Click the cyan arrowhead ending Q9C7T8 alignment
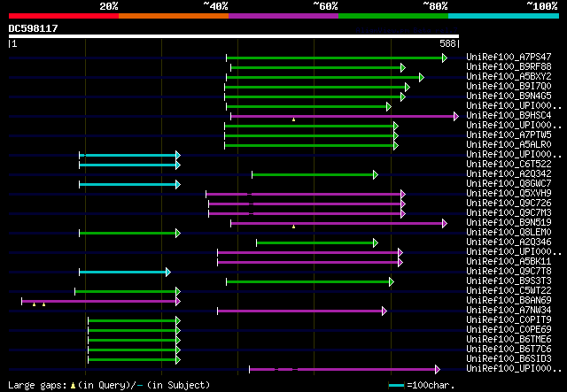The width and height of the screenshot is (567, 392). [168, 272]
